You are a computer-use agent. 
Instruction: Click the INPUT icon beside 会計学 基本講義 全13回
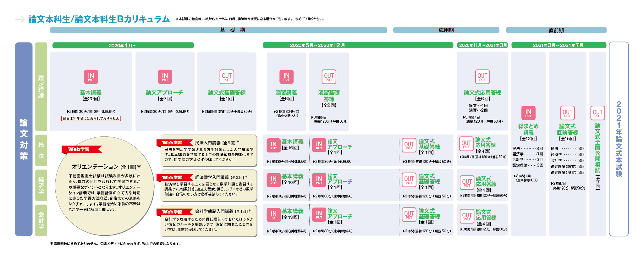(x=273, y=215)
